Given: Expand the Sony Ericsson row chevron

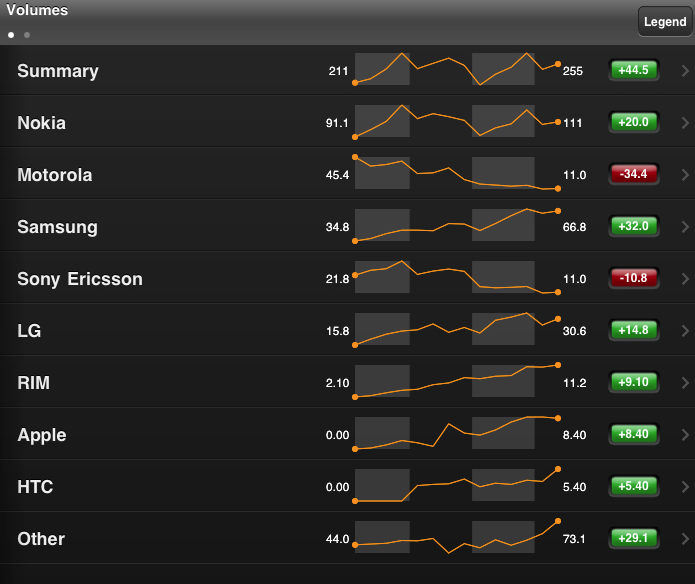Looking at the screenshot, I should click(x=685, y=279).
